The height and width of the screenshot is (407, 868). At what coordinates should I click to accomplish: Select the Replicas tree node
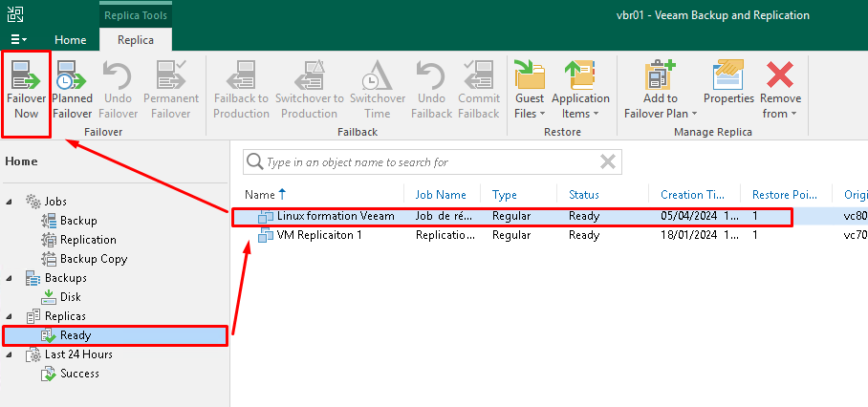[x=65, y=315]
